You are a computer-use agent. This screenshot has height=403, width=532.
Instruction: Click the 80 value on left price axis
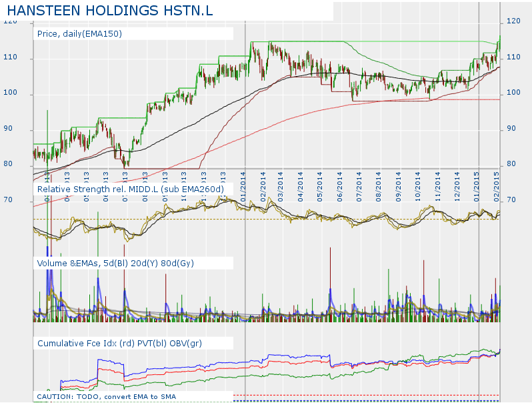(x=8, y=164)
